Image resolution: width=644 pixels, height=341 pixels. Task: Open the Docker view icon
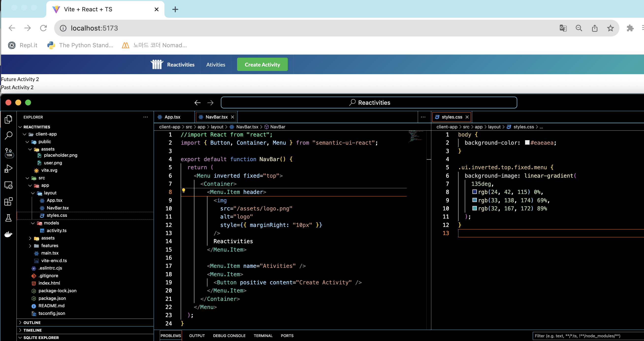[9, 234]
